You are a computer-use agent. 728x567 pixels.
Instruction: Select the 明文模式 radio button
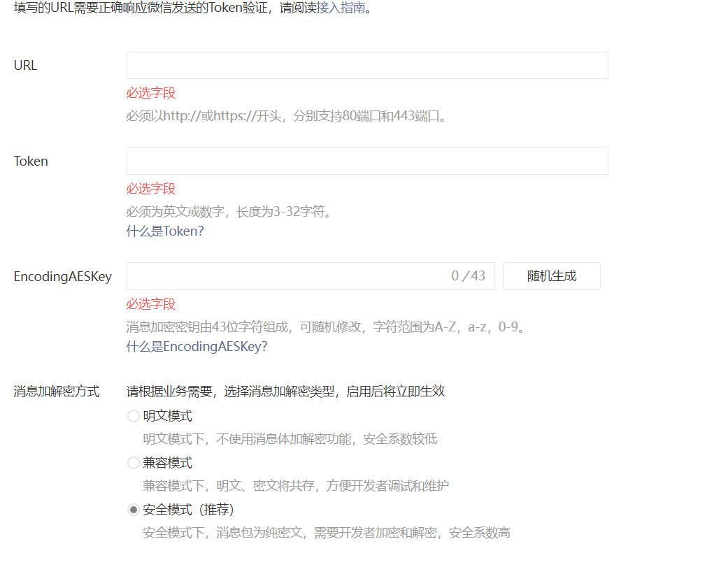coord(134,416)
